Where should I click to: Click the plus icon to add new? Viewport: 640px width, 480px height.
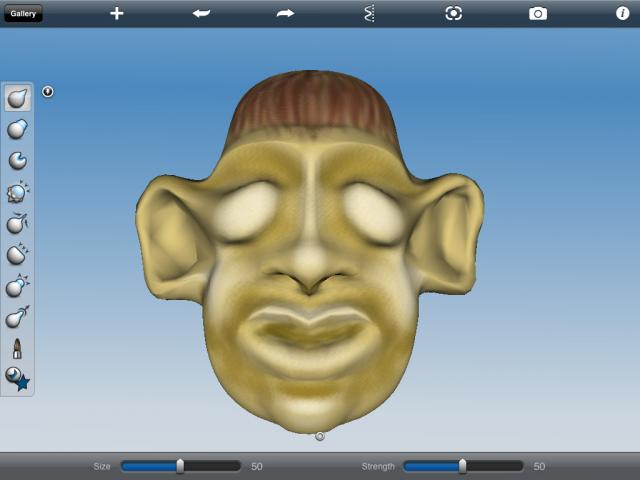pos(117,14)
